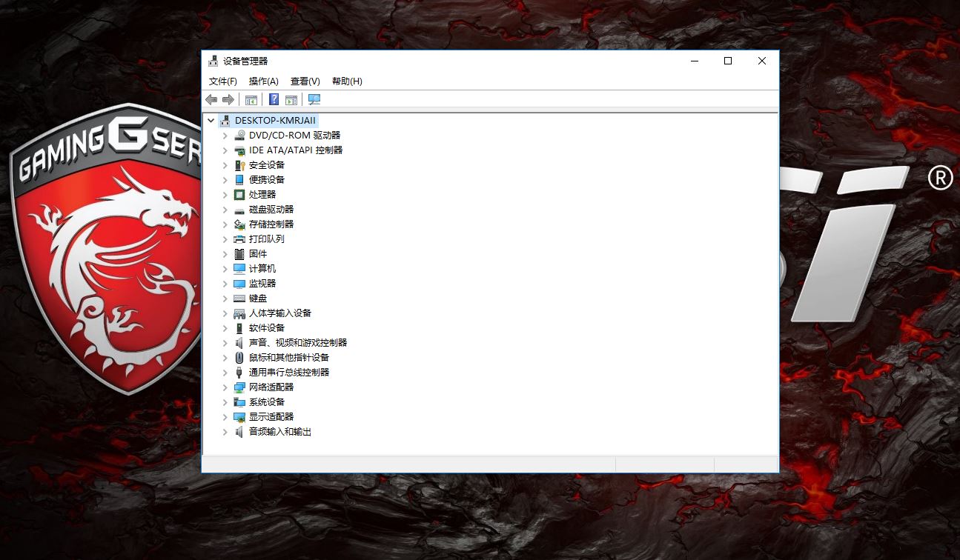Select the 存储控制器 label

(271, 224)
